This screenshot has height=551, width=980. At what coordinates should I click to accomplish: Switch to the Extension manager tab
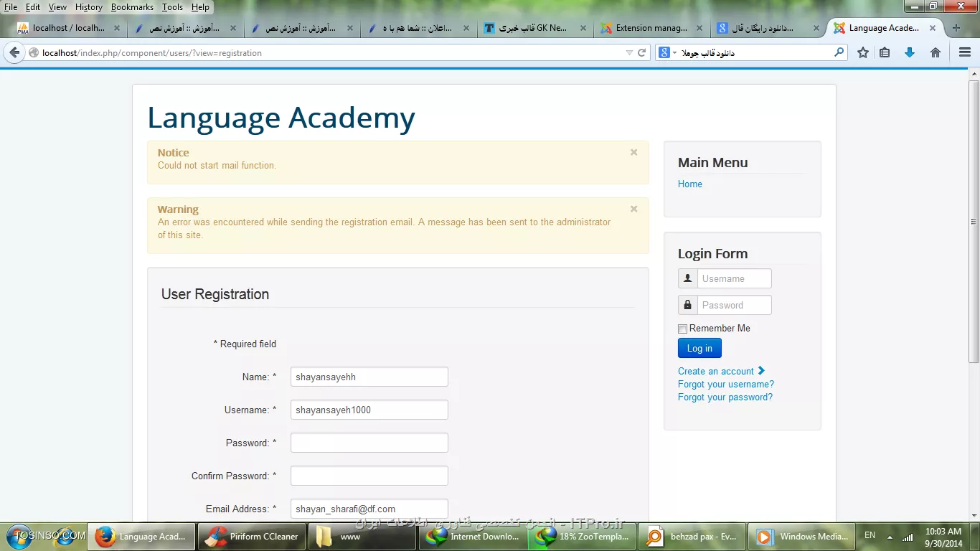651,28
